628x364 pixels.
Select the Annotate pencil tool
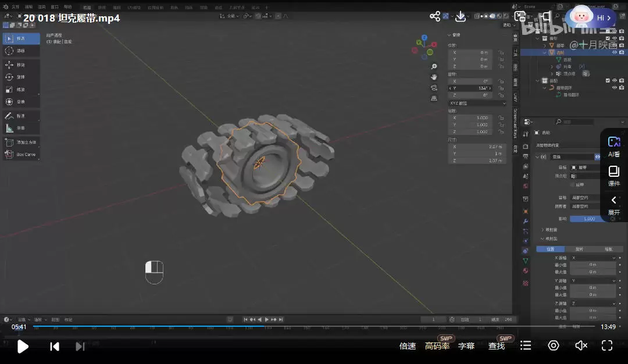(x=22, y=116)
